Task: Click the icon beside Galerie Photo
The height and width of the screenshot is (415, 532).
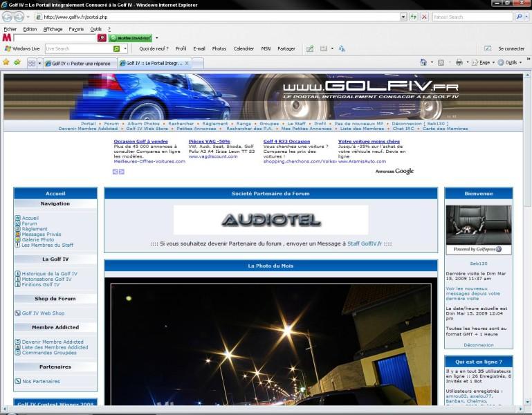Action: (18, 239)
